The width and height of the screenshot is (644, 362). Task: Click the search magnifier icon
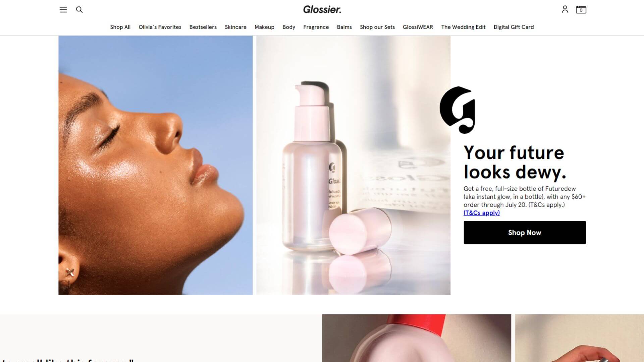(x=79, y=10)
